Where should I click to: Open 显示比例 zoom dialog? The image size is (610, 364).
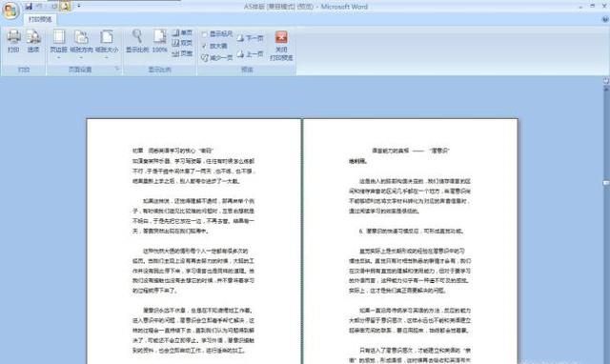137,41
